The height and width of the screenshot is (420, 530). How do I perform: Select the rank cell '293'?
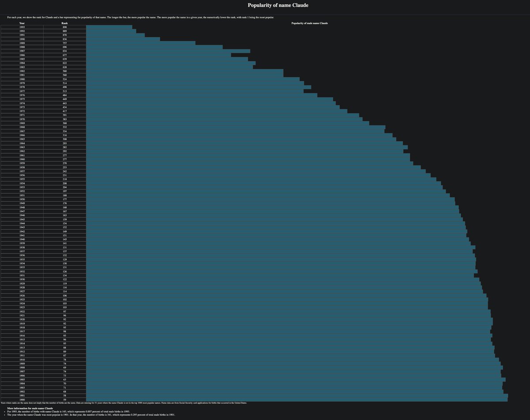[64, 143]
